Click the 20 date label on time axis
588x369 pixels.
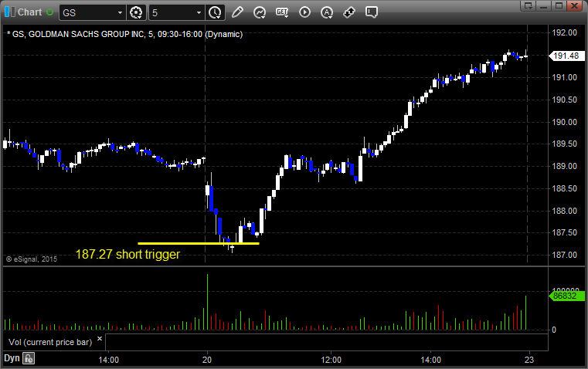point(207,360)
